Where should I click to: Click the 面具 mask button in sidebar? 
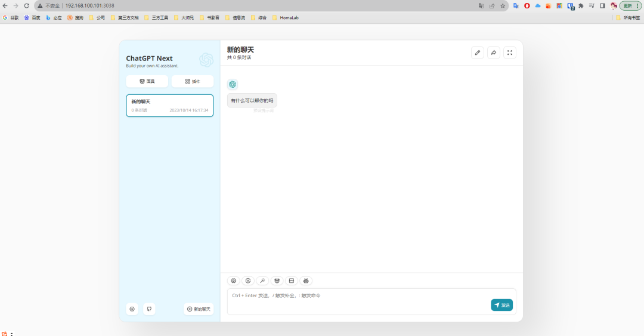click(147, 81)
